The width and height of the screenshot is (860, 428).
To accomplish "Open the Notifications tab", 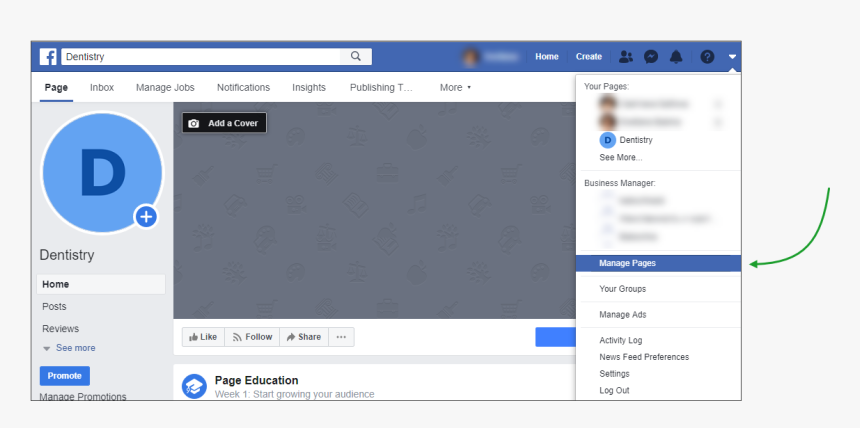I will click(244, 87).
